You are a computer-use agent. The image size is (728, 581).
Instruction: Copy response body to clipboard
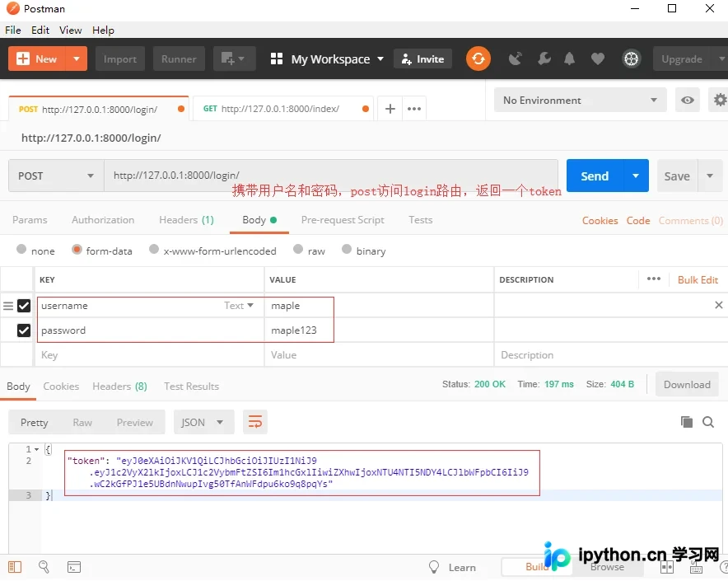[x=687, y=422]
